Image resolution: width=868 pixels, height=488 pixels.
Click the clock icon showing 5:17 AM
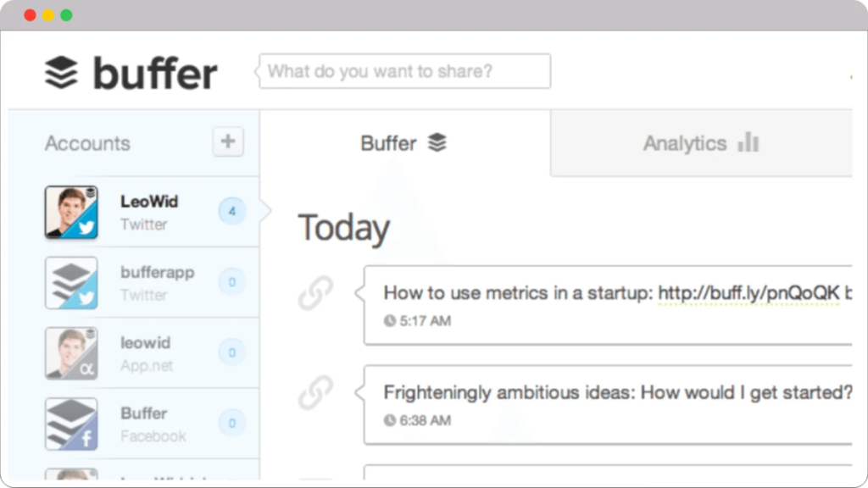pos(389,320)
